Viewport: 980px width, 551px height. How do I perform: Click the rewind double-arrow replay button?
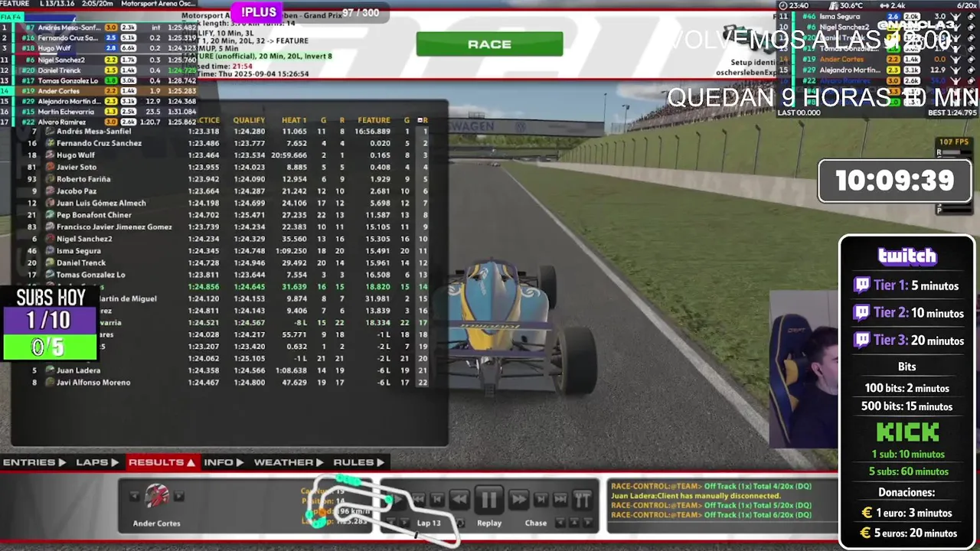(459, 500)
